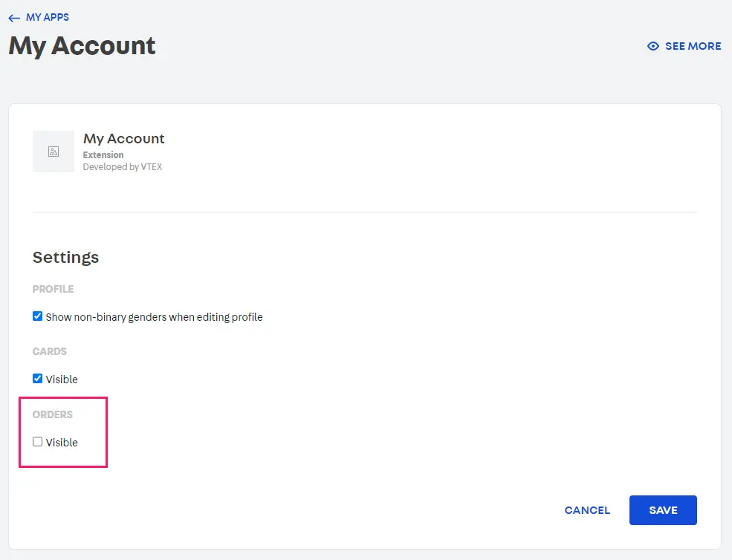Click the 'Developed by VTEX' text
This screenshot has height=560, width=732.
pos(123,167)
